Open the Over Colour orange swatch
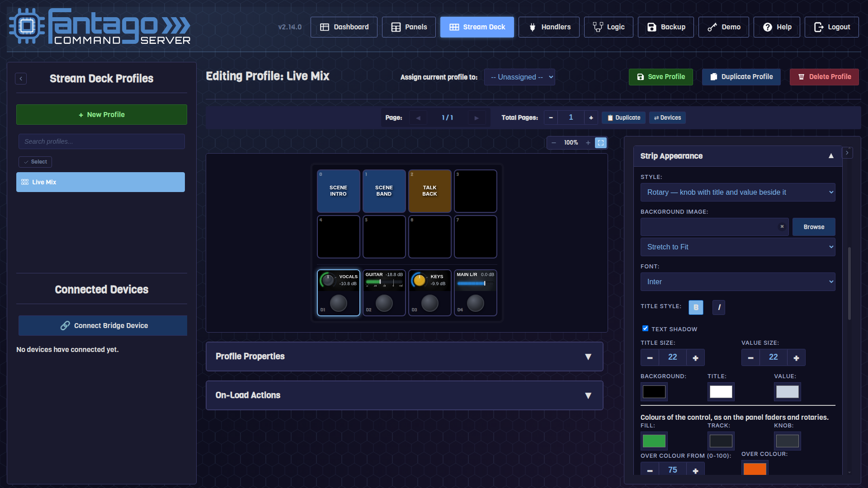868x488 pixels. click(755, 469)
